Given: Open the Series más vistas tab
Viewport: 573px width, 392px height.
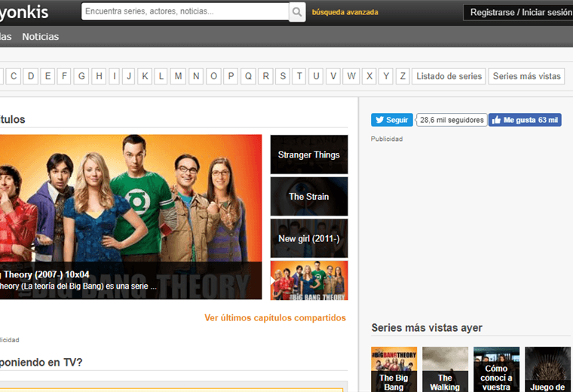Looking at the screenshot, I should 527,76.
